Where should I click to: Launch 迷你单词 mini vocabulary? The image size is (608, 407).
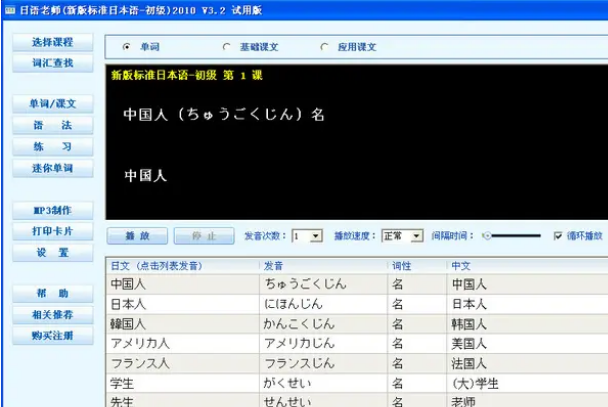53,168
